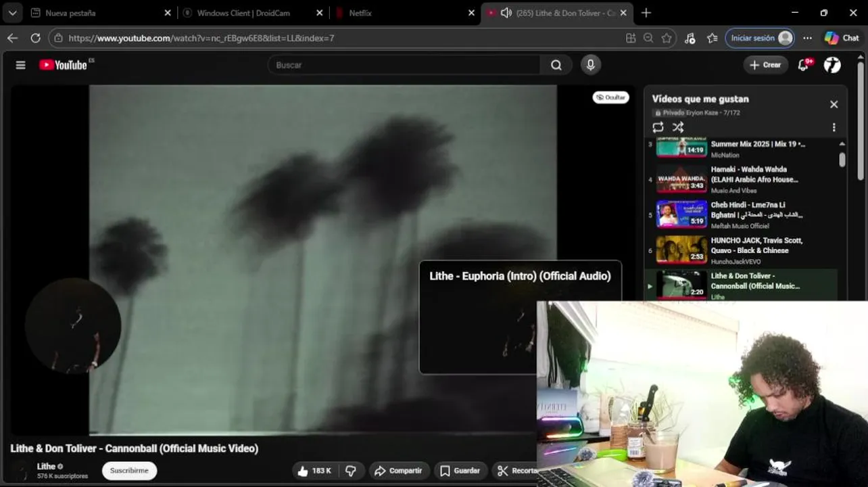Click the search magnifier button
This screenshot has height=487, width=868.
[x=556, y=65]
